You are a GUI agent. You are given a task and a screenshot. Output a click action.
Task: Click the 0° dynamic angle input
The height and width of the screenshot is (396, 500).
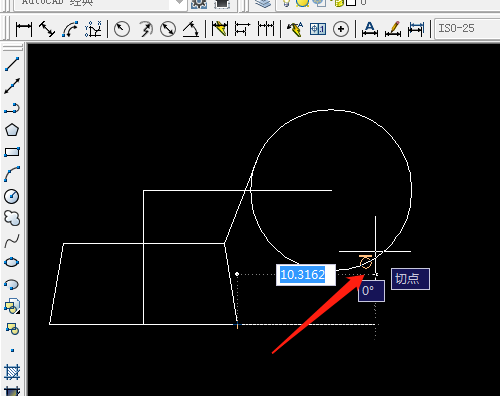pos(371,291)
